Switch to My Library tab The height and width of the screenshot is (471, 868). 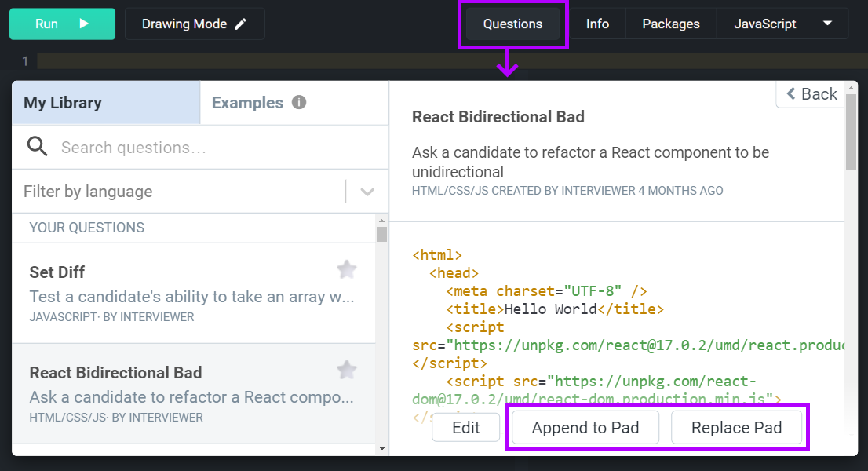point(106,102)
